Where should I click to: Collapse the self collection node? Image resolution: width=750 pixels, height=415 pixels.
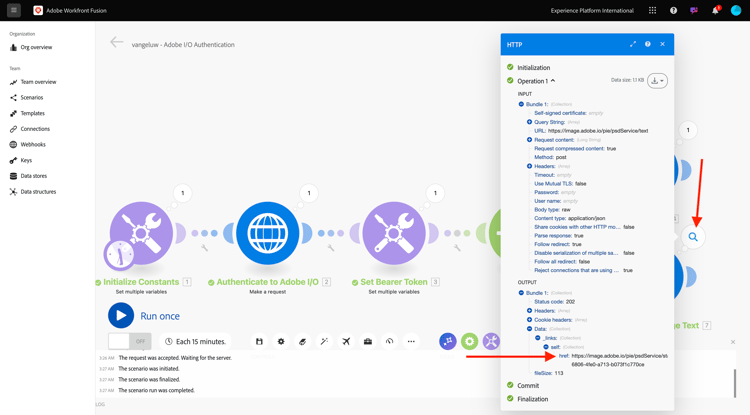click(x=546, y=347)
